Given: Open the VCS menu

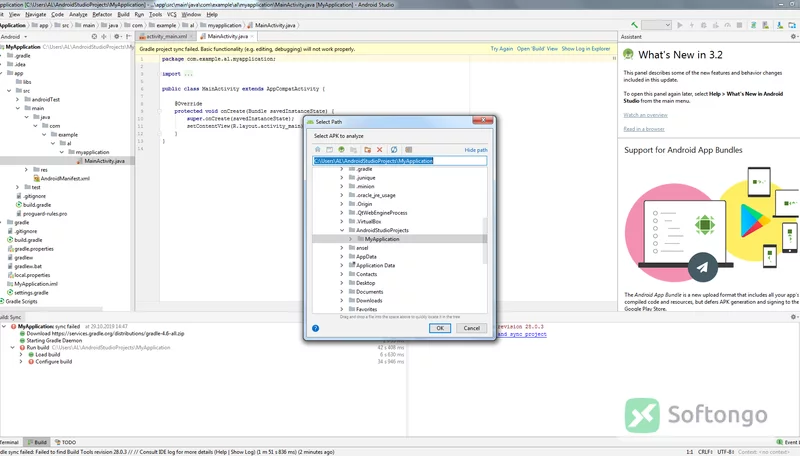Looking at the screenshot, I should [171, 14].
